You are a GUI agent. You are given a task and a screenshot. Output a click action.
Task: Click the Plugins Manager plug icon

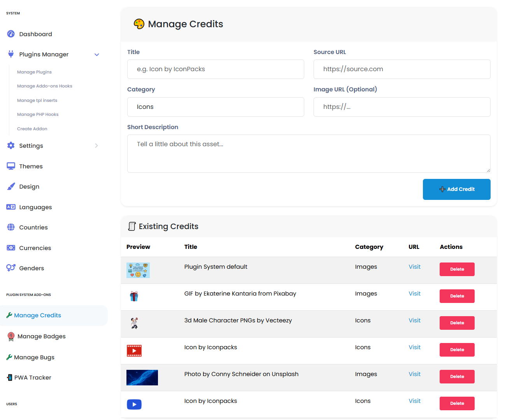(11, 54)
